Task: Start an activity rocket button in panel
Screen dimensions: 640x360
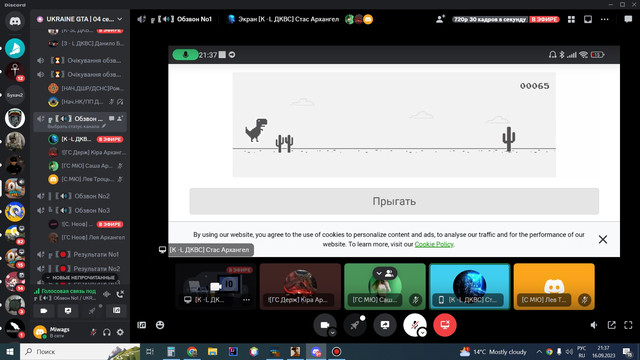Action: 92,311
